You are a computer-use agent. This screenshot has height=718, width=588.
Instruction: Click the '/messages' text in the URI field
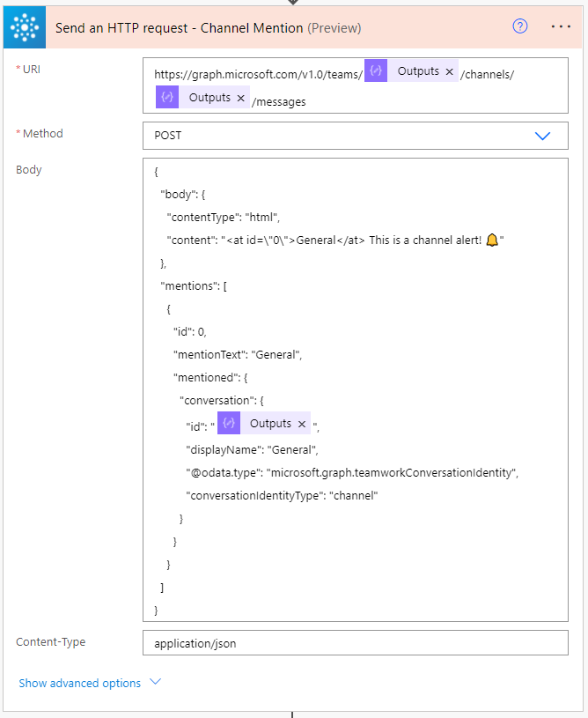pyautogui.click(x=279, y=102)
